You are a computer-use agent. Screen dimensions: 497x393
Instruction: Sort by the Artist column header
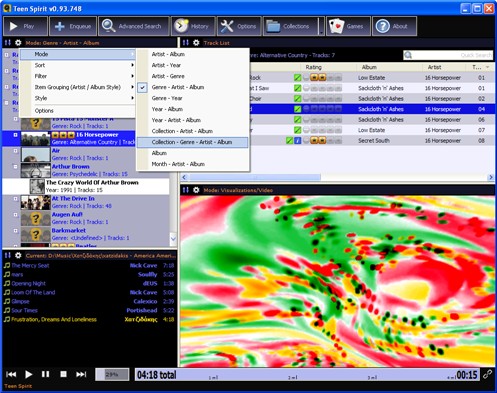pos(444,67)
